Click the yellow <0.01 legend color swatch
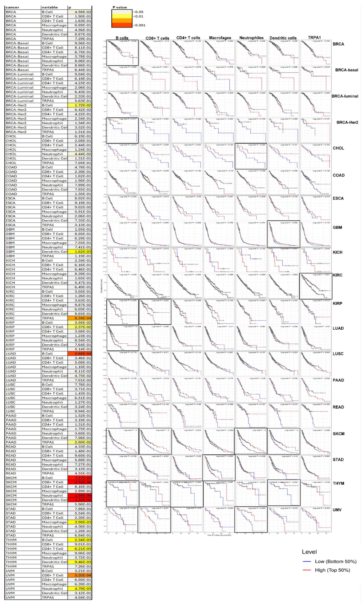This screenshot has width=364, height=605. click(122, 16)
